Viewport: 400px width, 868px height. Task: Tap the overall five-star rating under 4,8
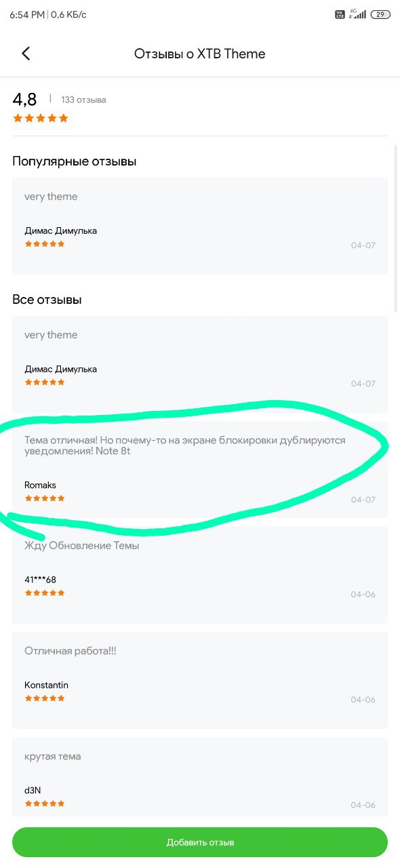click(x=41, y=118)
